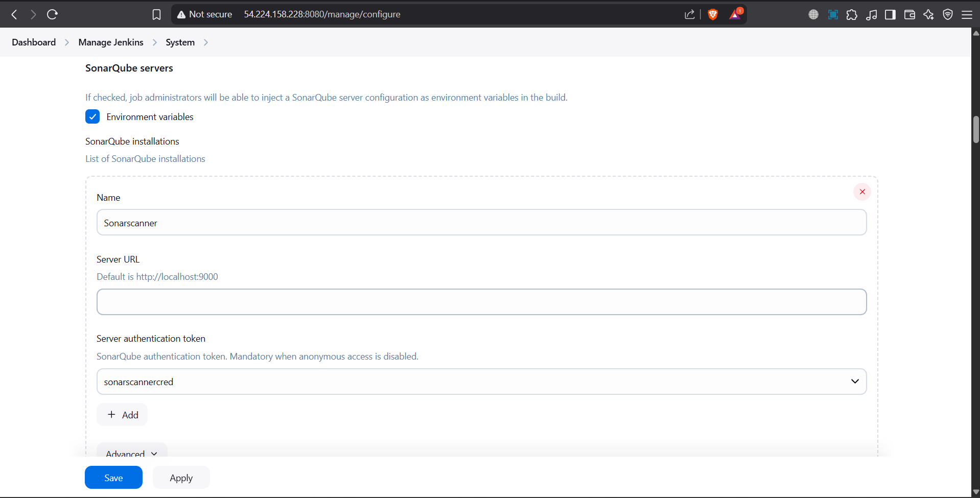Click the globe extension icon
The width and height of the screenshot is (980, 498).
tap(813, 14)
